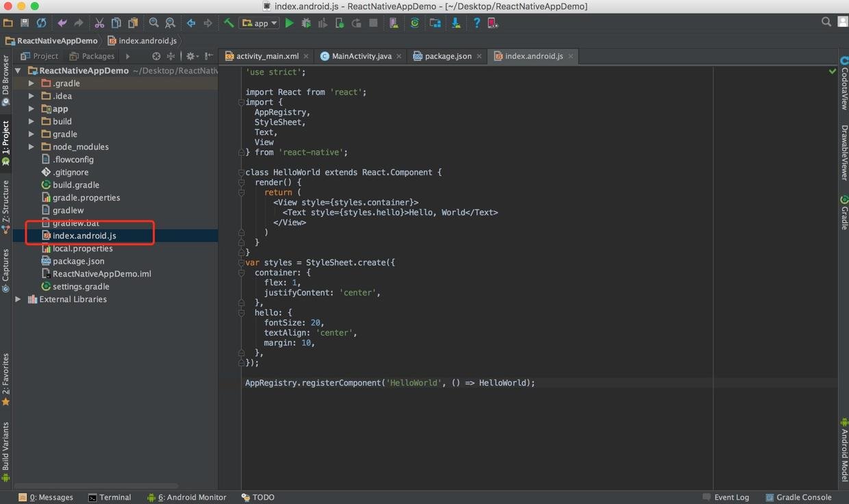849x504 pixels.
Task: Stop the running process
Action: pos(373,23)
